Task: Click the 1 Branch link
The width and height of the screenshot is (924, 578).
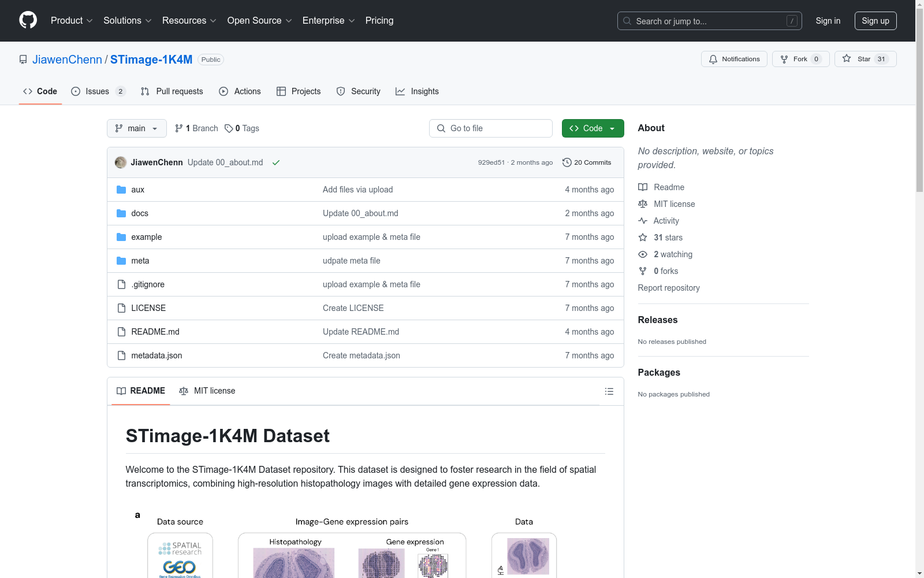Action: [x=196, y=128]
